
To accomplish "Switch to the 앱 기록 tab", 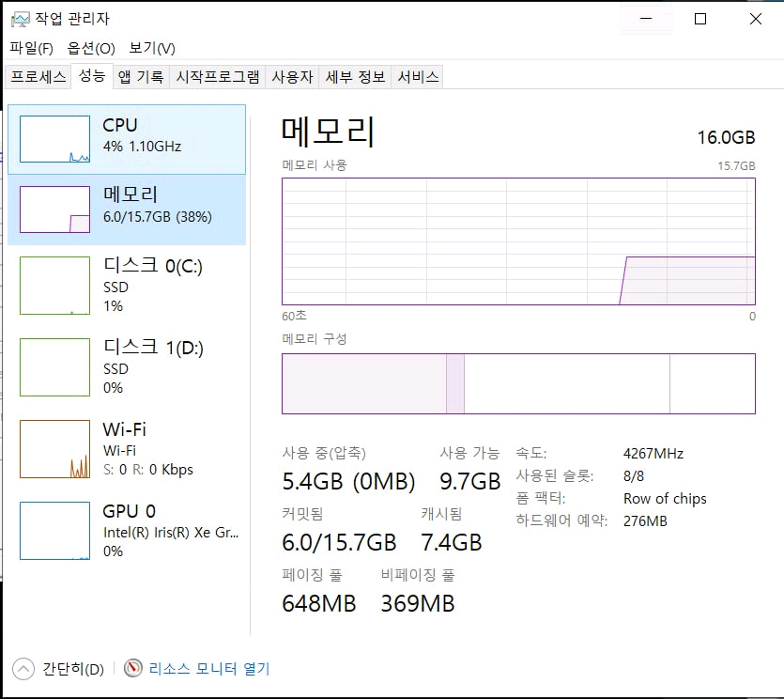I will pyautogui.click(x=141, y=76).
